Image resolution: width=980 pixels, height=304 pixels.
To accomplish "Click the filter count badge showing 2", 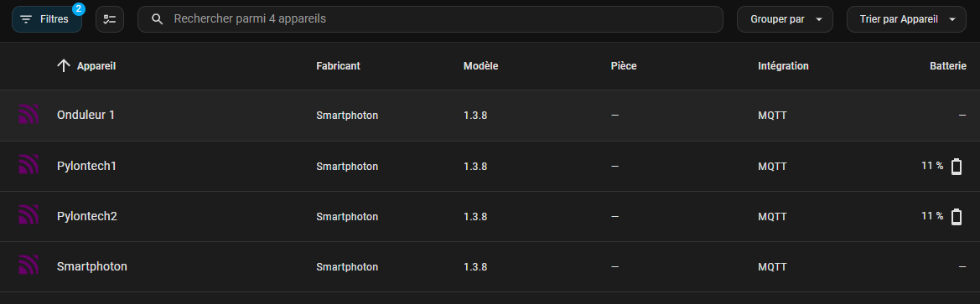I will pos(78,8).
